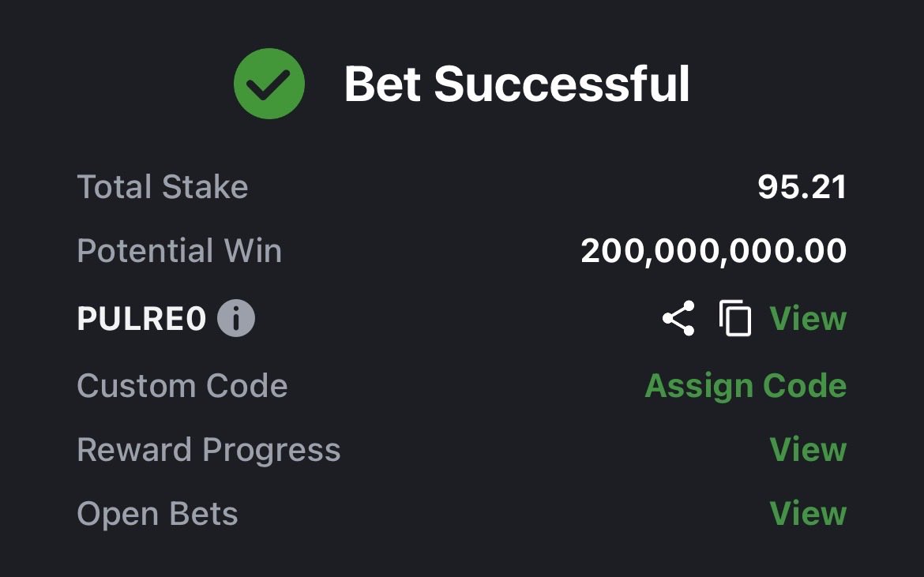Click the word Successful in the heading
924x577 pixels.
pos(562,84)
